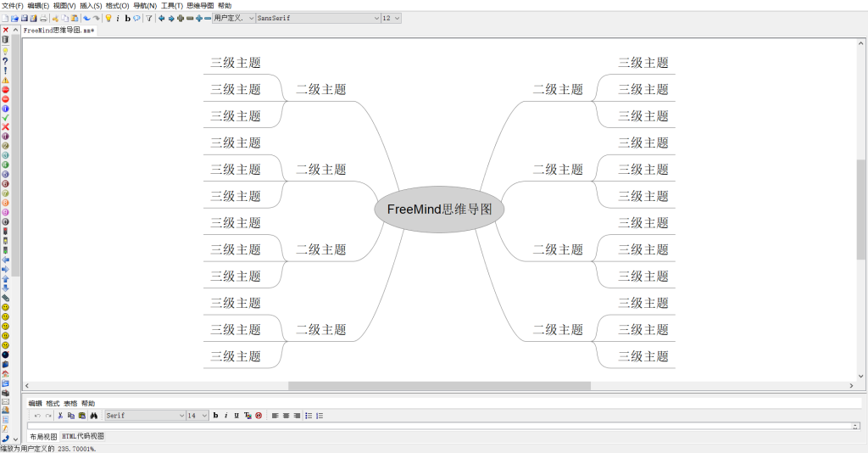
Task: Toggle the funnel filter icon
Action: [149, 19]
